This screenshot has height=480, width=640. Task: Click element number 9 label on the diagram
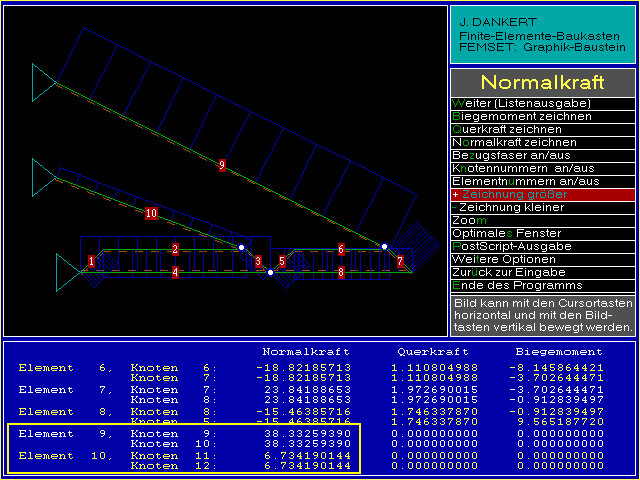[x=222, y=165]
